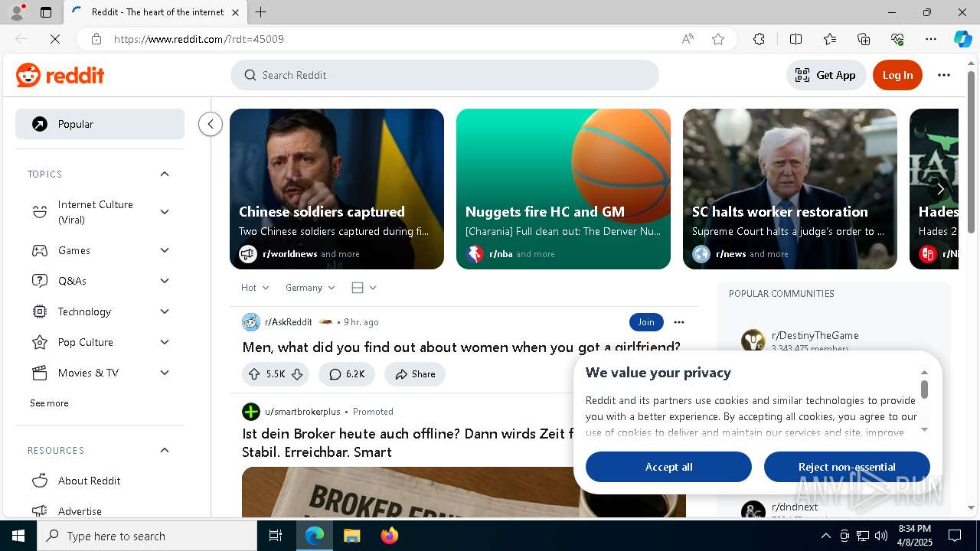Open File Explorer from the taskbar
The image size is (980, 551).
(351, 536)
